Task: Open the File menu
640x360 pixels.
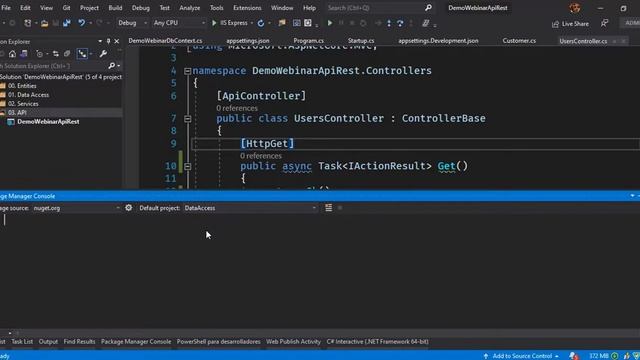Action: [x=6, y=8]
